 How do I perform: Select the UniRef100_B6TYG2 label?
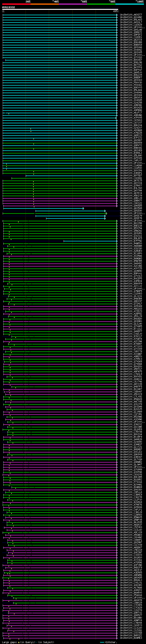coord(131,65)
